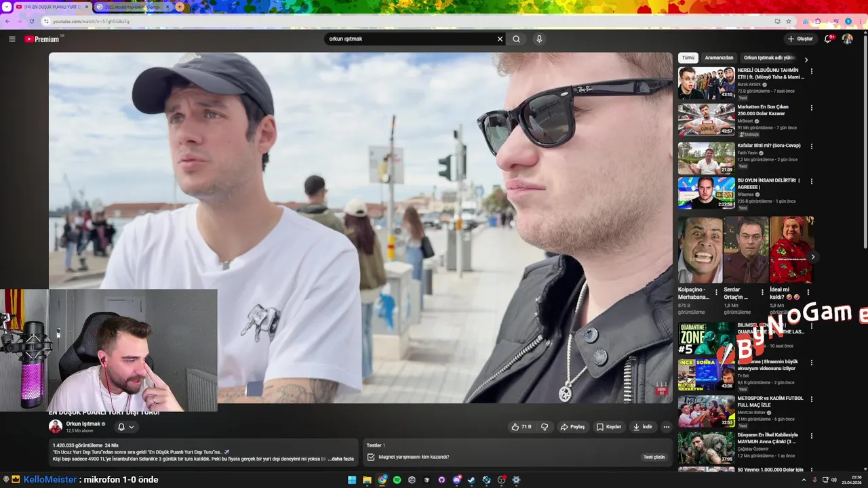The height and width of the screenshot is (488, 868).
Task: Open a new browser tab with plus
Action: click(180, 7)
